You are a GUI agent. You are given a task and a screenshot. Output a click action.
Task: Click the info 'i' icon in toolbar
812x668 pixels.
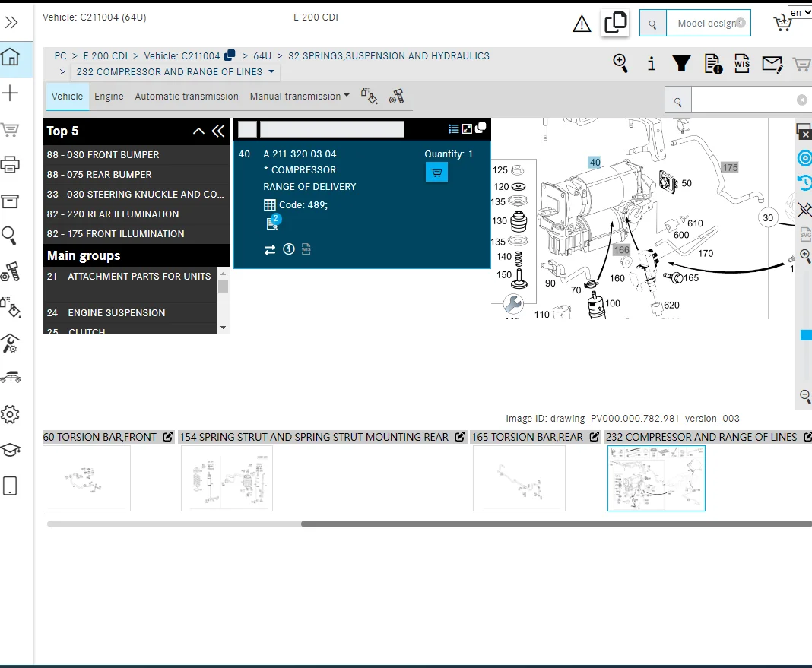point(652,63)
